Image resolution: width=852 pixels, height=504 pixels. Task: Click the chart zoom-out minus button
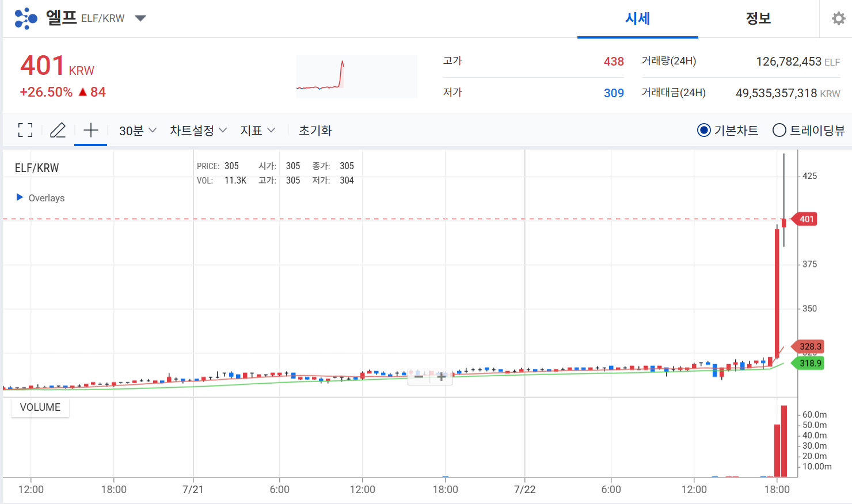point(419,377)
